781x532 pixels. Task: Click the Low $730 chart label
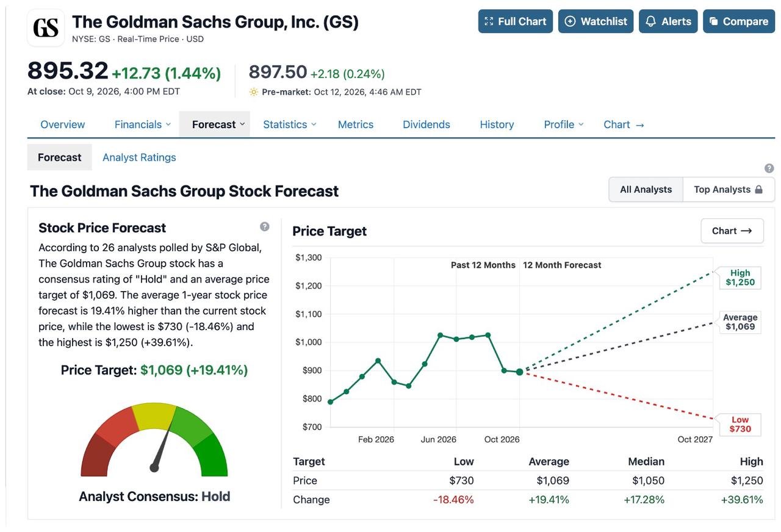(740, 425)
